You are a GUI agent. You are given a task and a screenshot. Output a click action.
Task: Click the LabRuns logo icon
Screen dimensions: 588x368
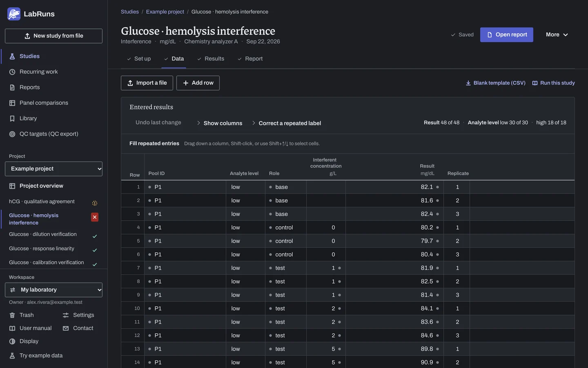(14, 14)
